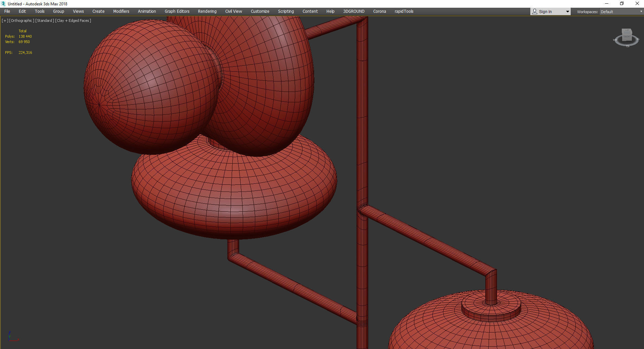This screenshot has width=644, height=349.
Task: Open the Workspaces Default dropdown
Action: 621,12
